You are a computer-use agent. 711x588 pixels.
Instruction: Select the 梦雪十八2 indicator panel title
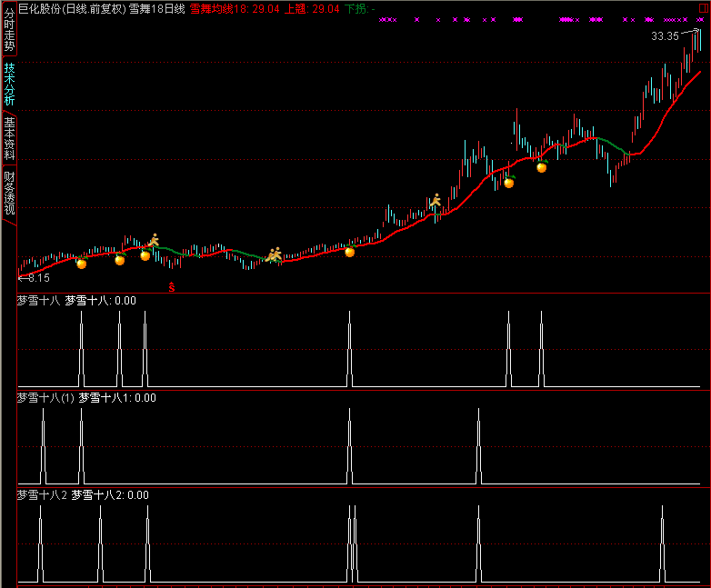tap(43, 495)
